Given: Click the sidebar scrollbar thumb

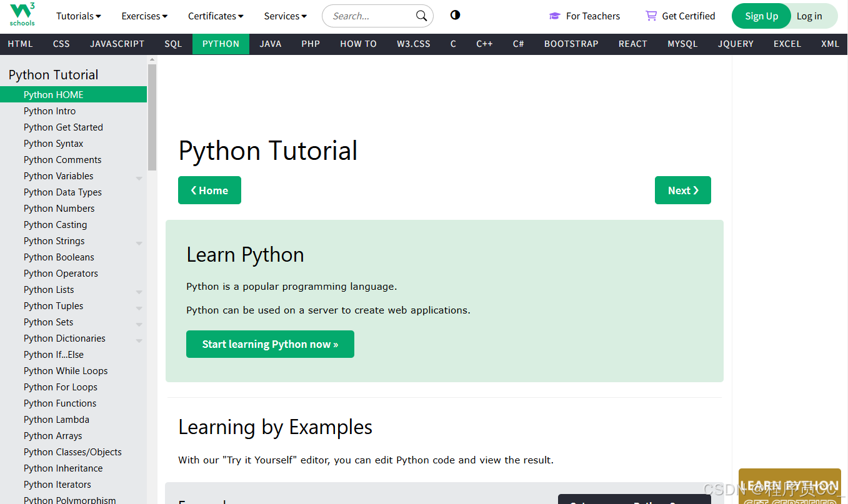Looking at the screenshot, I should (152, 117).
